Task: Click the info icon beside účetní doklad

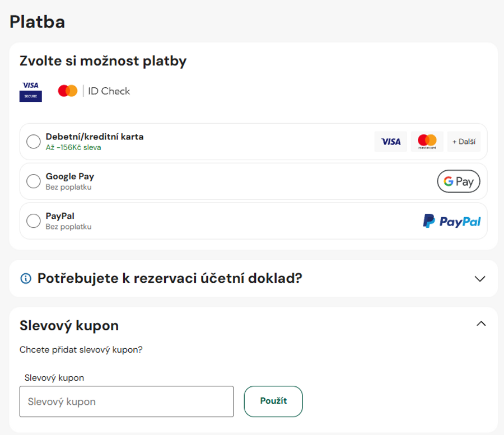Action: [25, 278]
